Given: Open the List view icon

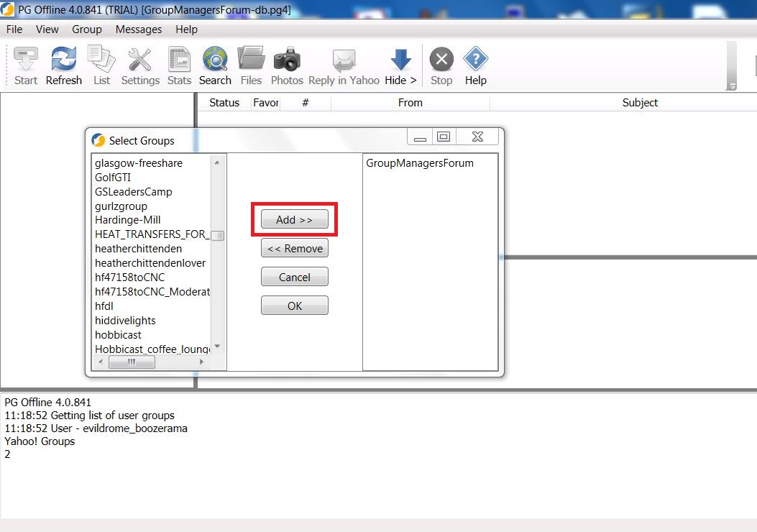Looking at the screenshot, I should tap(101, 65).
